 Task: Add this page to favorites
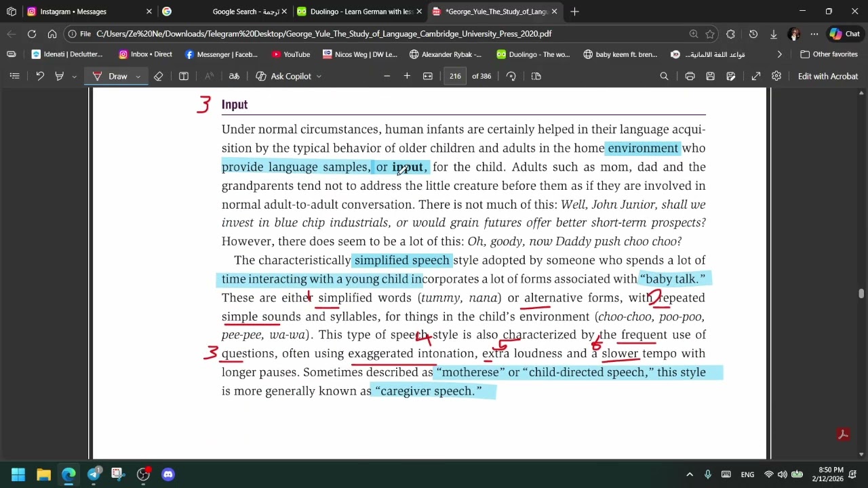point(710,34)
